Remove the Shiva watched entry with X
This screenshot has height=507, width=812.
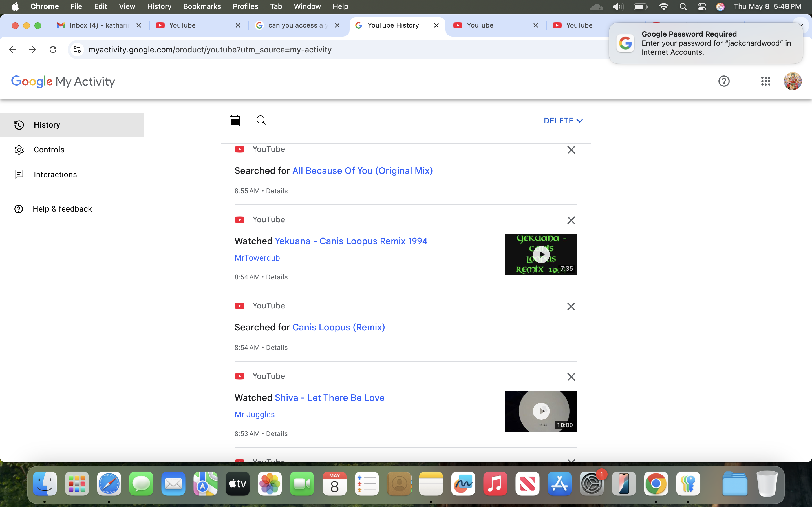[x=571, y=377]
